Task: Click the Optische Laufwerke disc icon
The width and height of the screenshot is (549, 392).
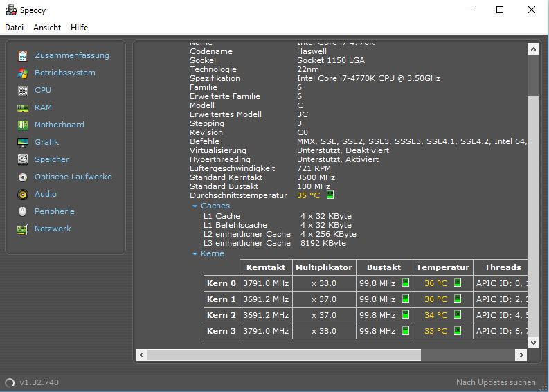Action: coord(23,177)
